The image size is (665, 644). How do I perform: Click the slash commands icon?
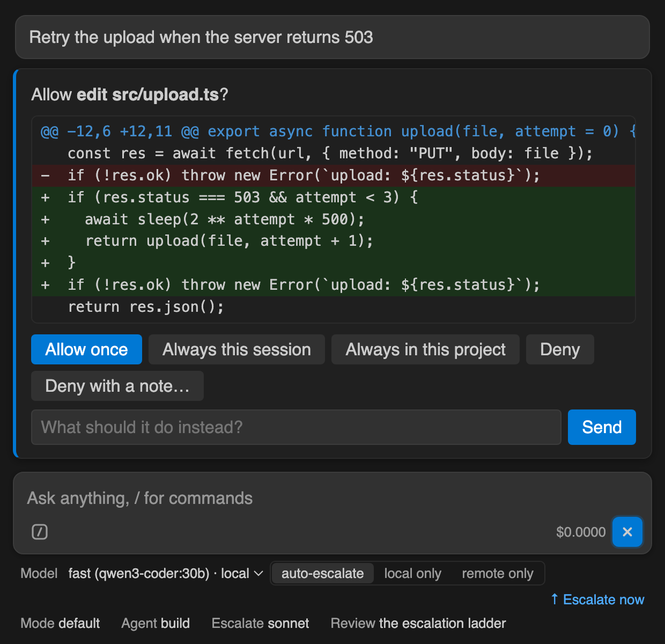pos(40,532)
